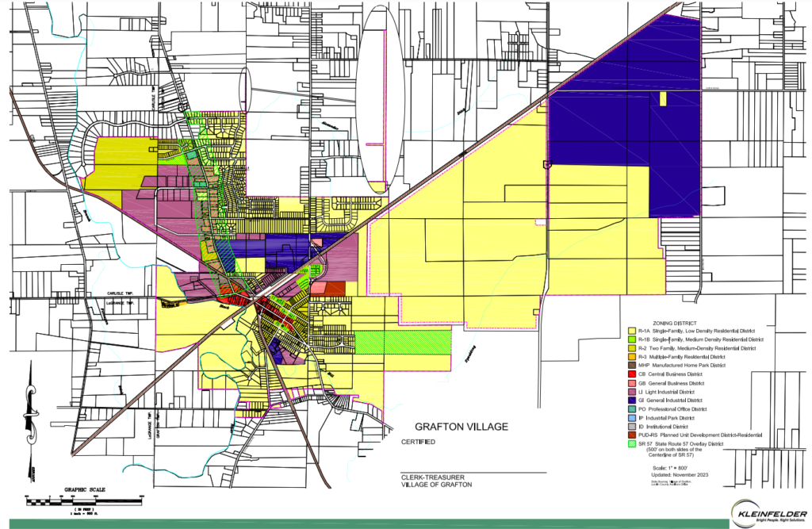Select the CERTIFIED label
The width and height of the screenshot is (812, 529).
point(418,443)
